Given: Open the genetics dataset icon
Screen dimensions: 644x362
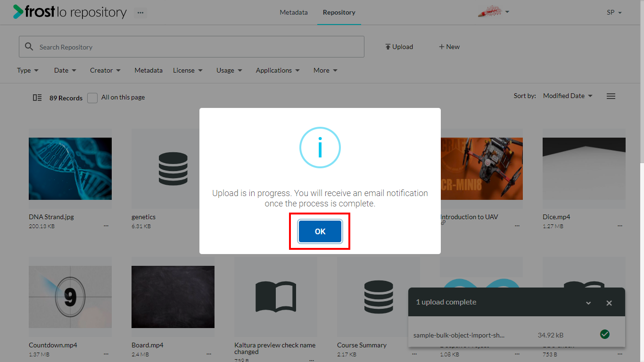Looking at the screenshot, I should click(173, 169).
